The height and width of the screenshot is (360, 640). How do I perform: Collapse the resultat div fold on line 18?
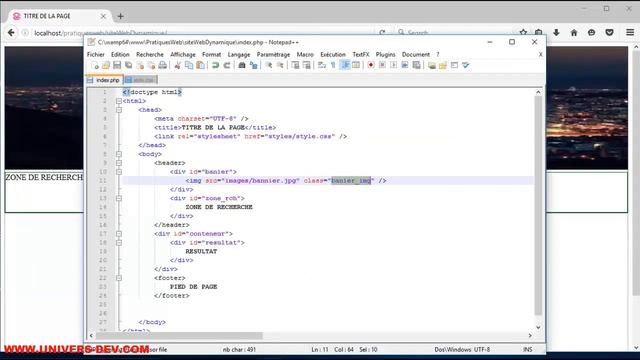point(119,242)
